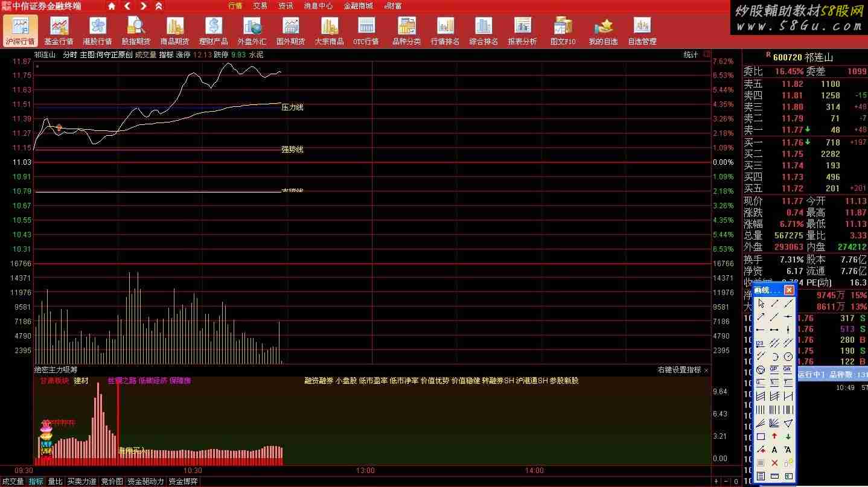
Task: Select pointer tool in 画线 palette
Action: (761, 302)
